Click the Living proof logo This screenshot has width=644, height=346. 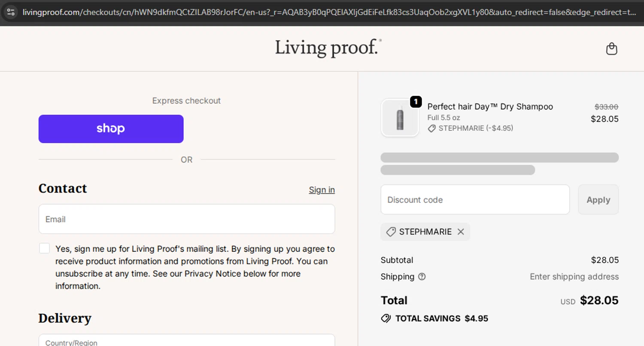pyautogui.click(x=328, y=48)
